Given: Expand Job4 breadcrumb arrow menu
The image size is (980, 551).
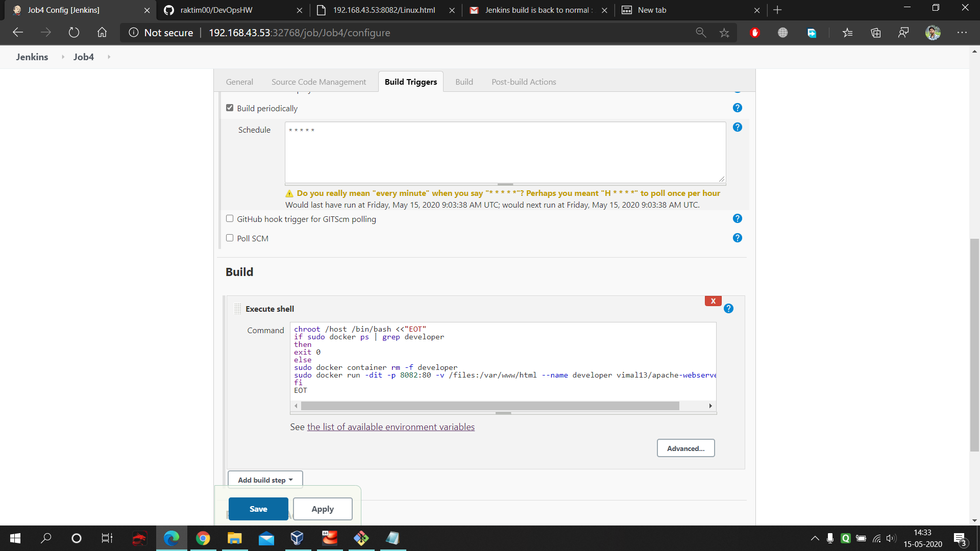Looking at the screenshot, I should coord(109,57).
